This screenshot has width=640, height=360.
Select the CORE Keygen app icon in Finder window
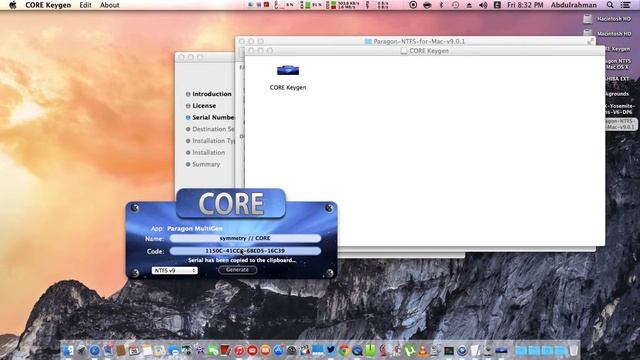(x=288, y=70)
